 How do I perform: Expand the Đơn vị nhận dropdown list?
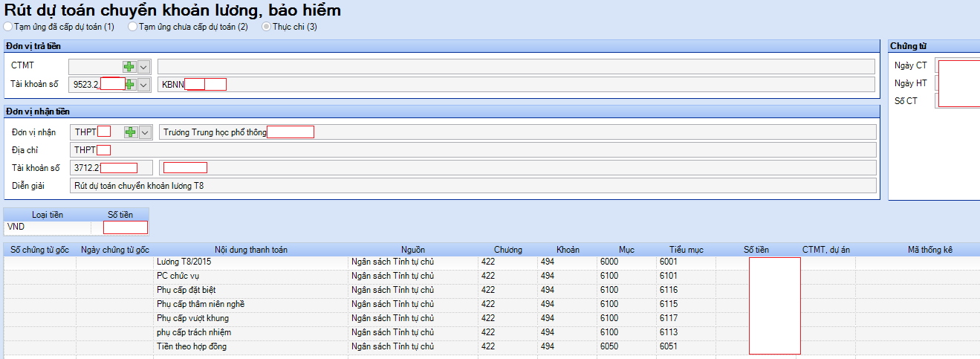pos(144,132)
